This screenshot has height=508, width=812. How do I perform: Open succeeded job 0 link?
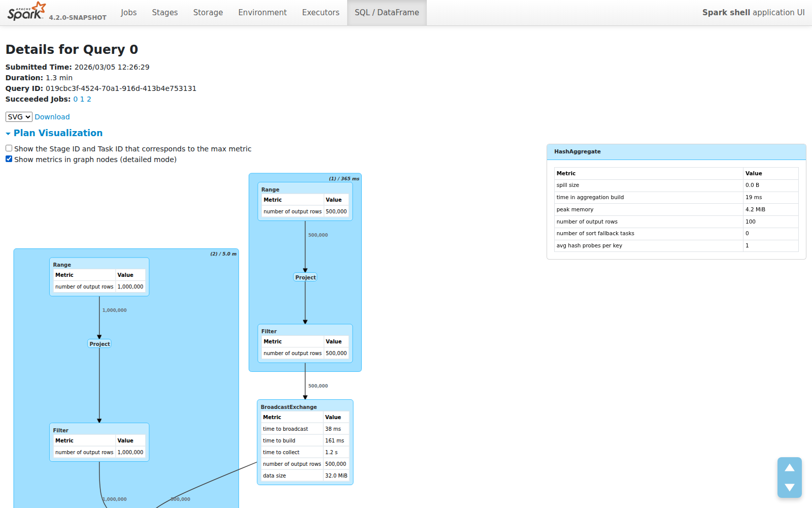76,99
